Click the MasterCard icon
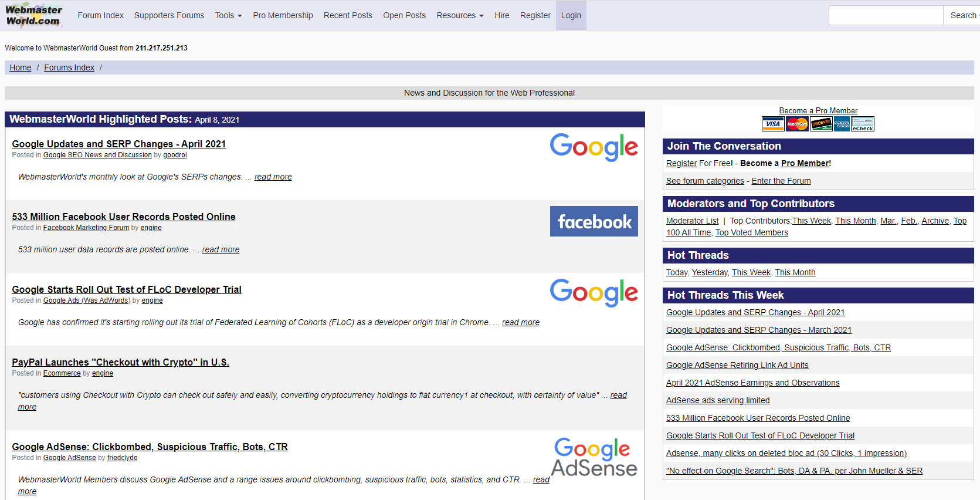Image resolution: width=980 pixels, height=500 pixels. click(797, 124)
